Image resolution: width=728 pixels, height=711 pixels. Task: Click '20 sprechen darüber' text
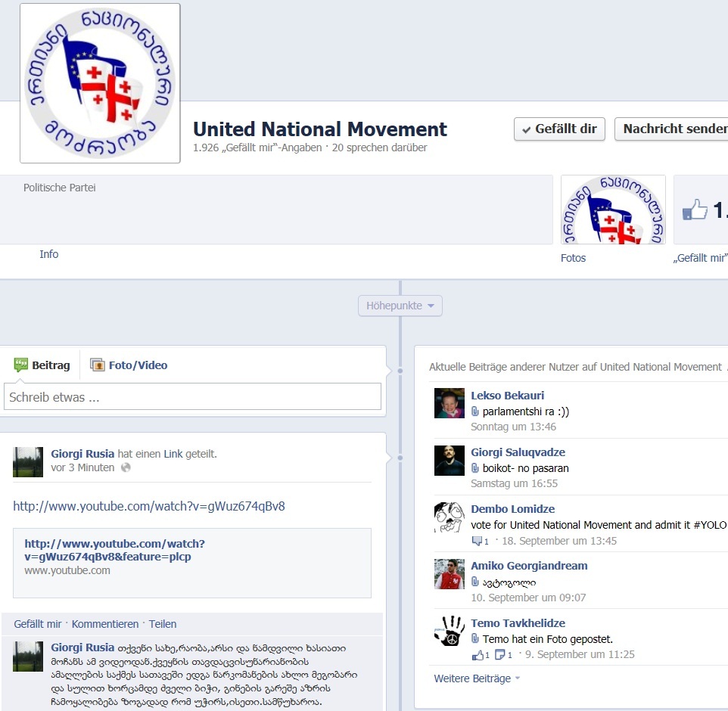point(379,147)
